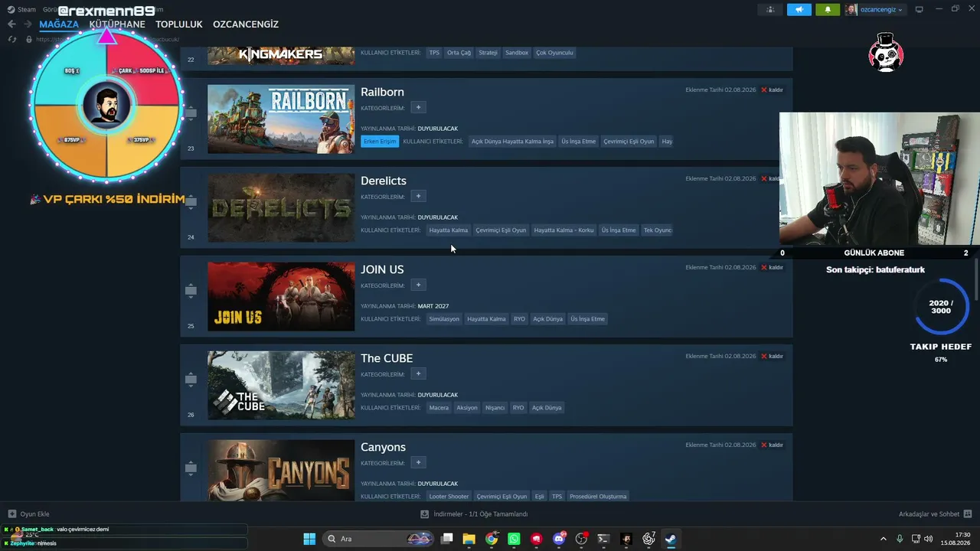Click the Railborn capsule image
The height and width of the screenshot is (551, 980).
tap(281, 119)
